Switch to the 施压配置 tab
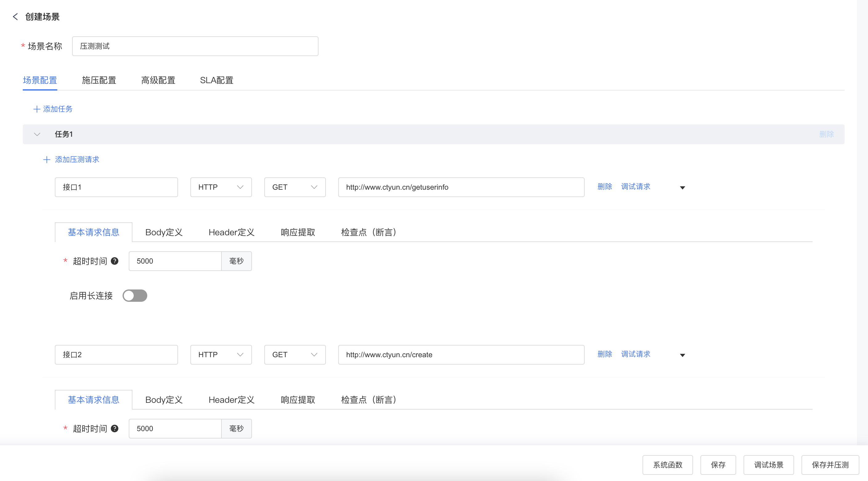This screenshot has width=868, height=481. coord(99,80)
